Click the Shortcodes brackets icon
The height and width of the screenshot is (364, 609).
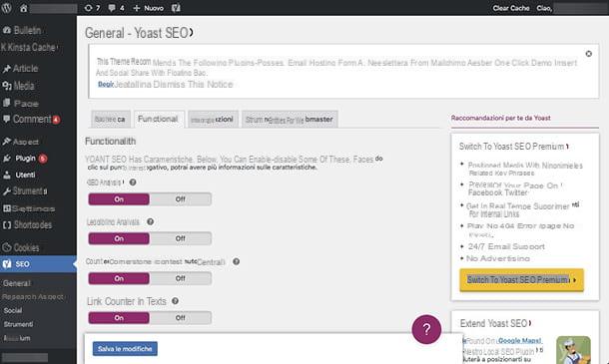[x=7, y=224]
